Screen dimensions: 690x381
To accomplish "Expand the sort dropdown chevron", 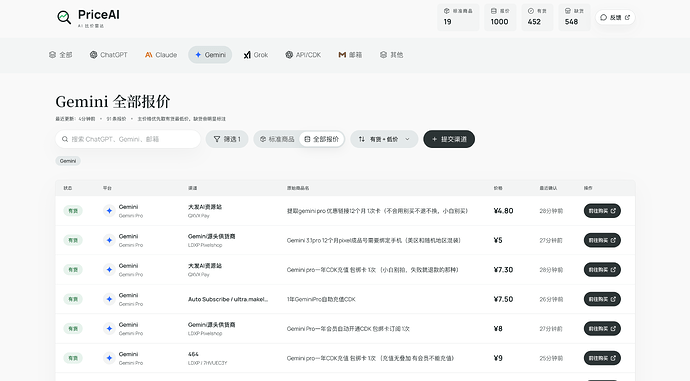I will [407, 139].
